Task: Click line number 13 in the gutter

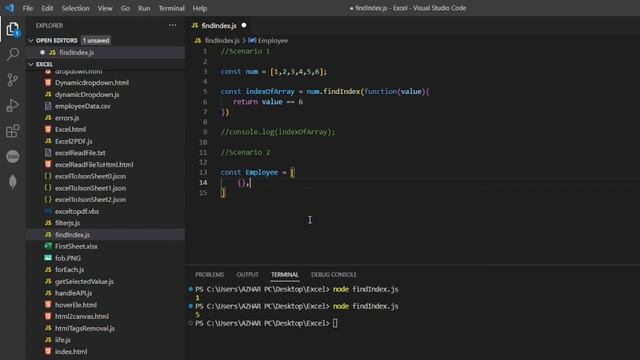Action: coord(203,172)
